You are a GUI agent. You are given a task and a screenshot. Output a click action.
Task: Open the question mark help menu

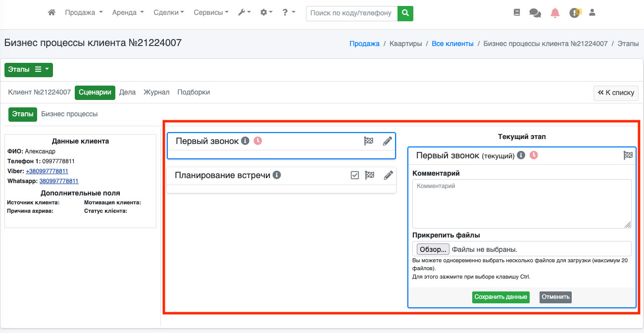(289, 13)
